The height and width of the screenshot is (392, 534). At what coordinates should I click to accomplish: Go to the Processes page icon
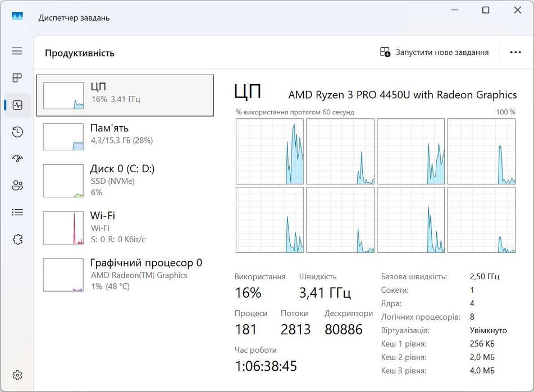[17, 78]
